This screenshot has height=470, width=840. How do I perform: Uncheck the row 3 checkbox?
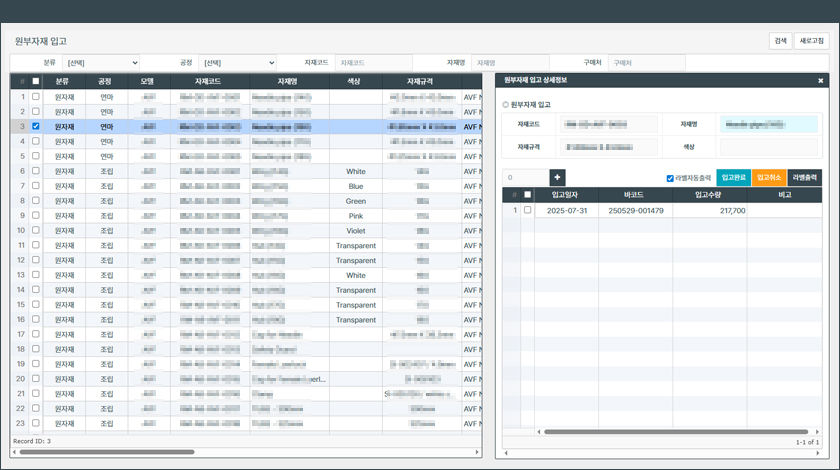pos(36,127)
